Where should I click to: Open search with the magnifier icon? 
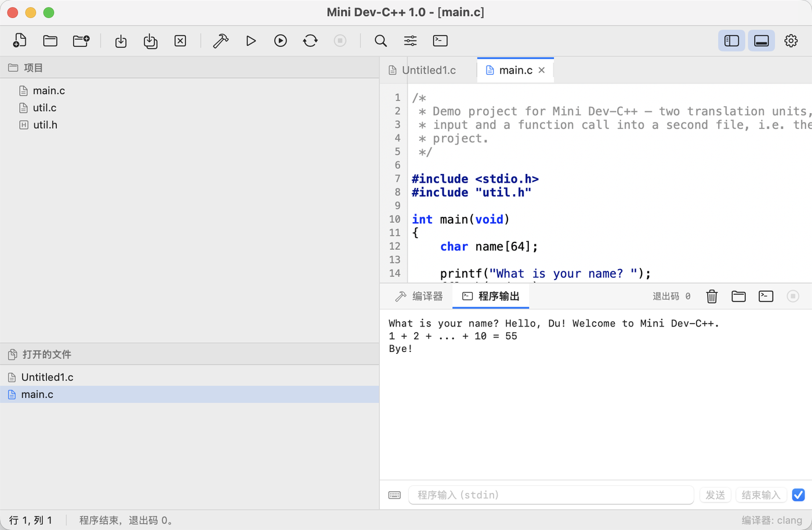tap(380, 41)
